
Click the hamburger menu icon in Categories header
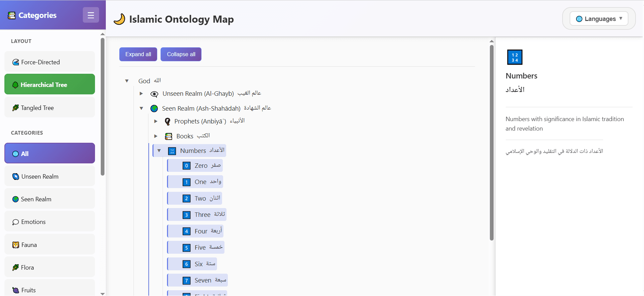[91, 15]
